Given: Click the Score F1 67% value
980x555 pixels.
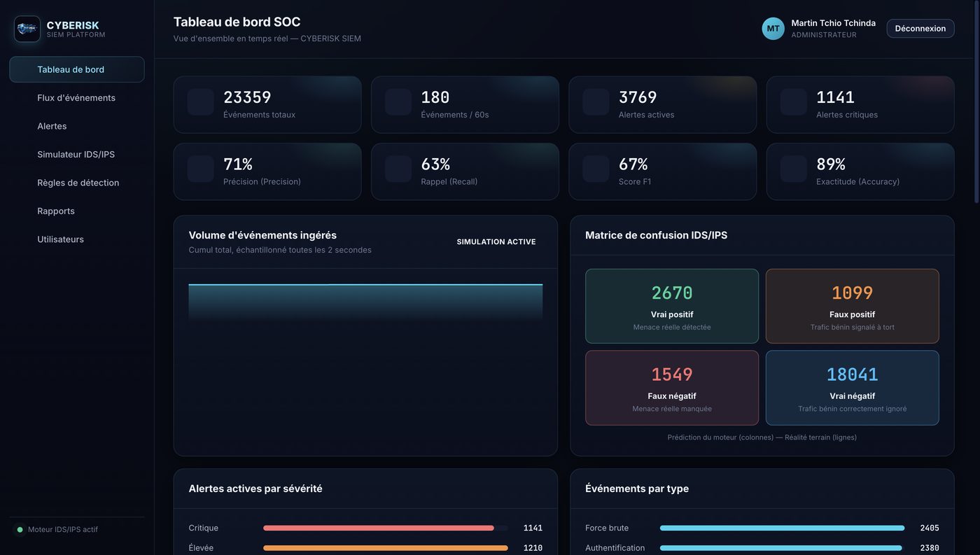Looking at the screenshot, I should click(633, 164).
